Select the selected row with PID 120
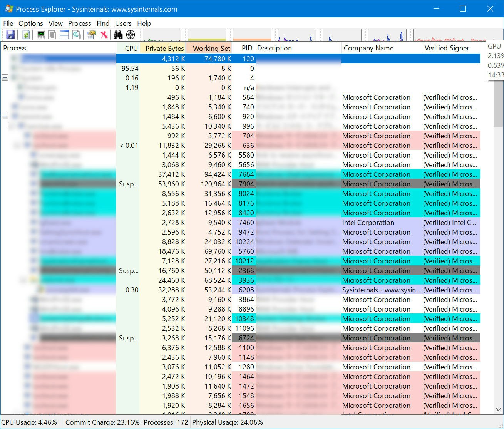The height and width of the screenshot is (429, 504). (240, 59)
